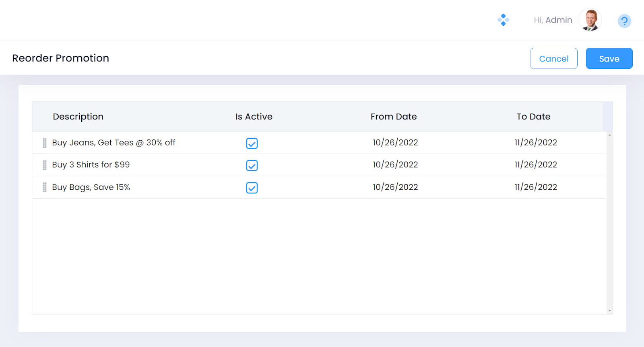Image resolution: width=644 pixels, height=347 pixels.
Task: Save the promotion order
Action: (x=609, y=59)
